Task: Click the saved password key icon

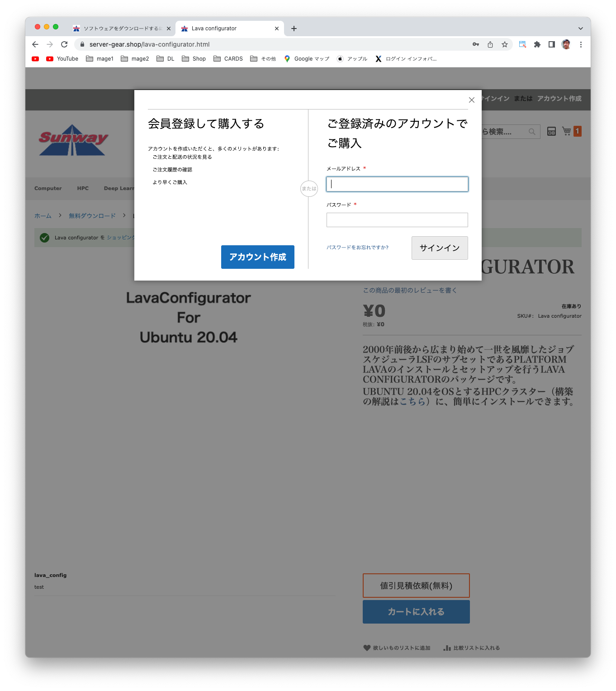Action: (x=476, y=44)
